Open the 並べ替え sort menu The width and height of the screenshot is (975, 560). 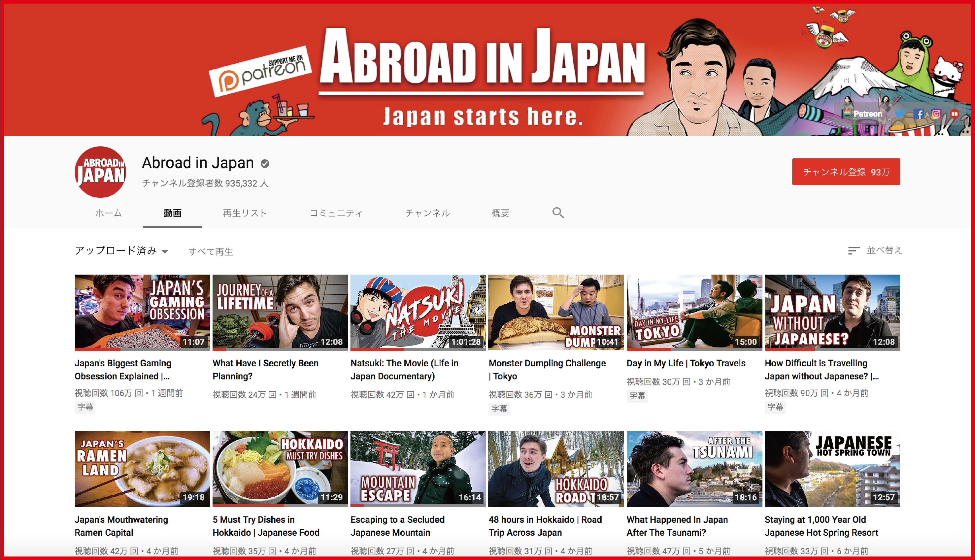tap(884, 250)
